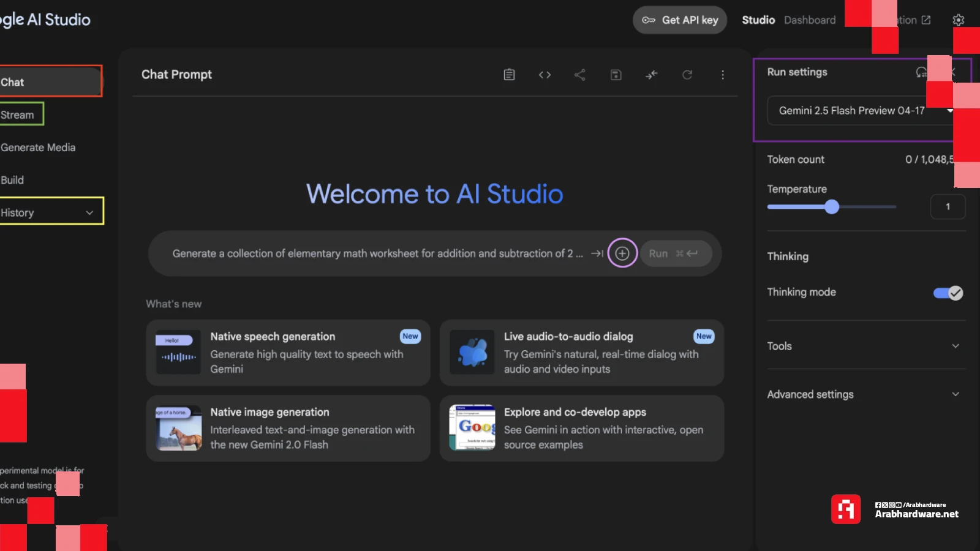Open the three-dot more options menu

pyautogui.click(x=723, y=75)
